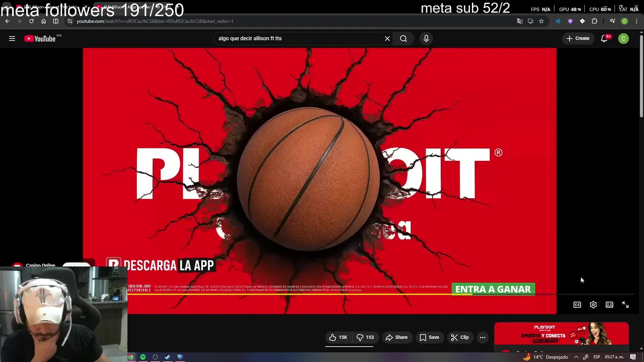Open the Extensions puzzle icon
This screenshot has width=644, height=362.
(595, 21)
